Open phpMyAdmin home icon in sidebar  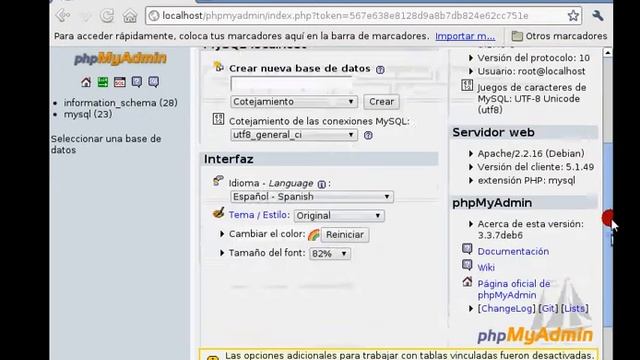[x=86, y=82]
